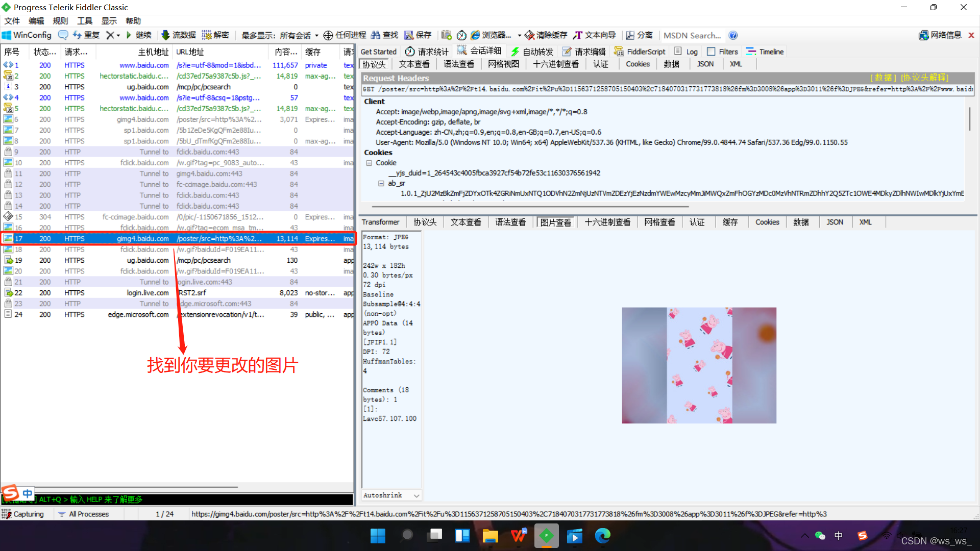980x551 pixels.
Task: Open Microsoft Edge from taskbar
Action: (602, 536)
